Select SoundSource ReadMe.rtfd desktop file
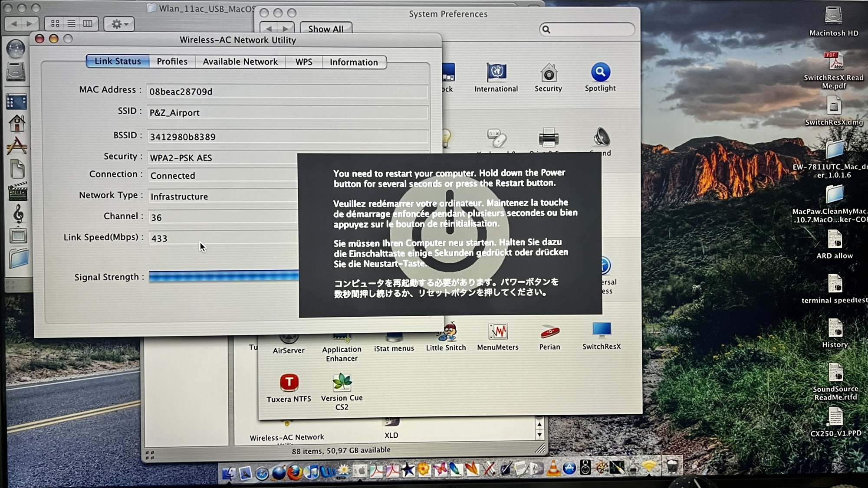 tap(835, 382)
